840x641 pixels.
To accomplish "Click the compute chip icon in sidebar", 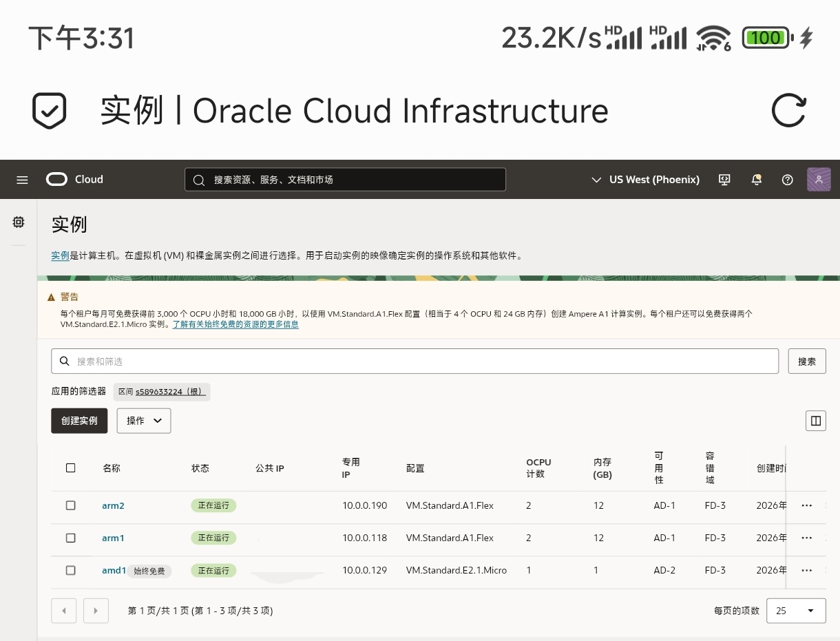I will point(19,222).
